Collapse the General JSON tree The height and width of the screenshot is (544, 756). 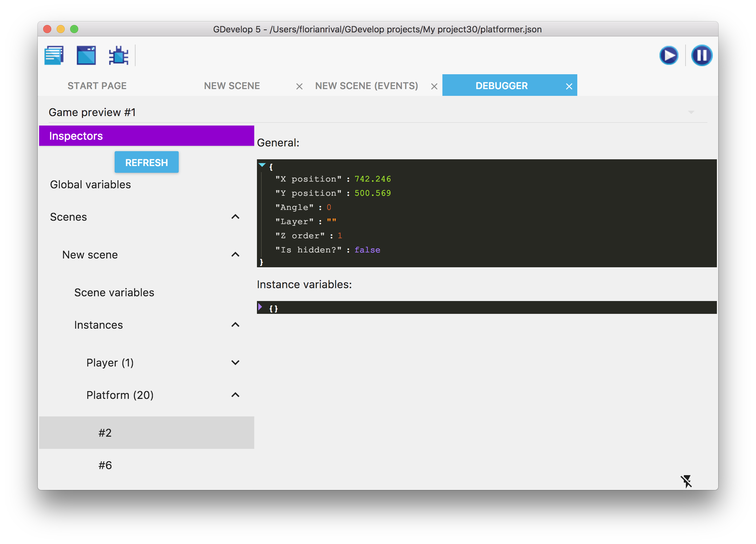click(262, 165)
